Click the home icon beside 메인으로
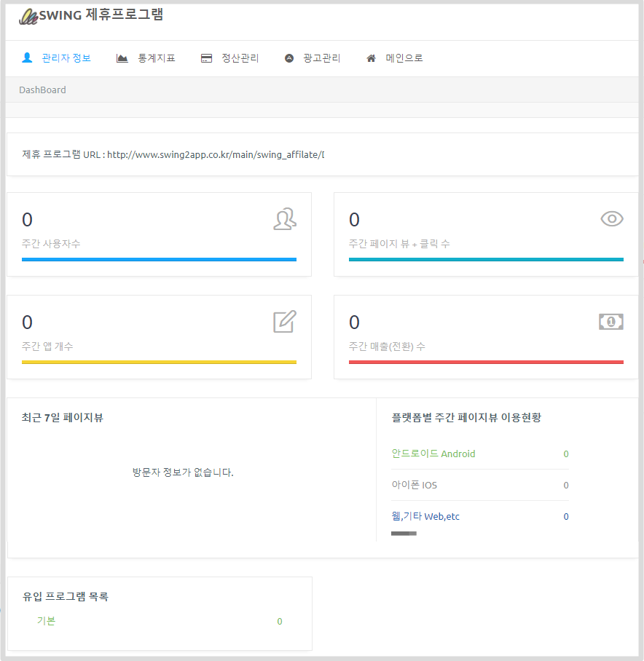The image size is (644, 661). (x=372, y=58)
